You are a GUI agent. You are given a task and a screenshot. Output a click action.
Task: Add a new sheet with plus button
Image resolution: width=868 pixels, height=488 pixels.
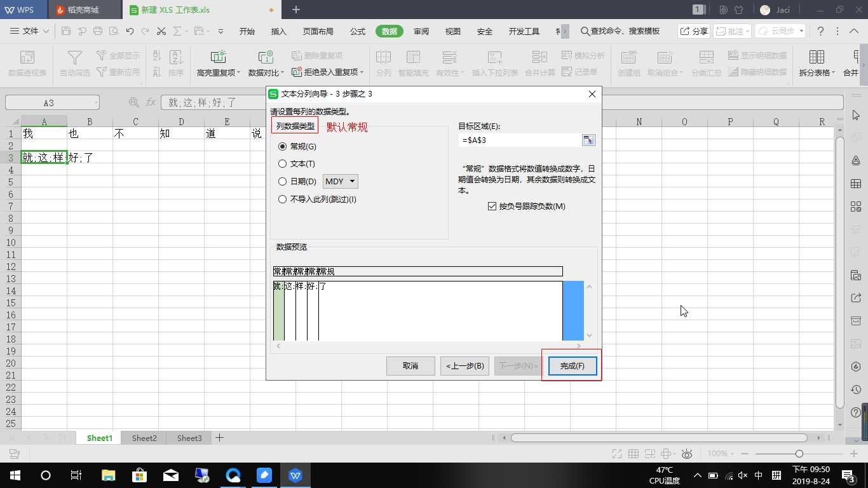220,438
